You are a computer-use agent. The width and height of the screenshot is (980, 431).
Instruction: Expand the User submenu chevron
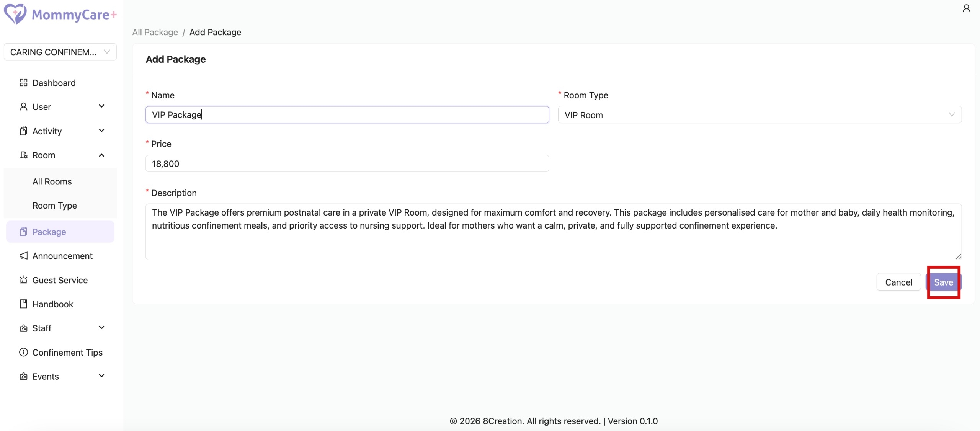[101, 106]
